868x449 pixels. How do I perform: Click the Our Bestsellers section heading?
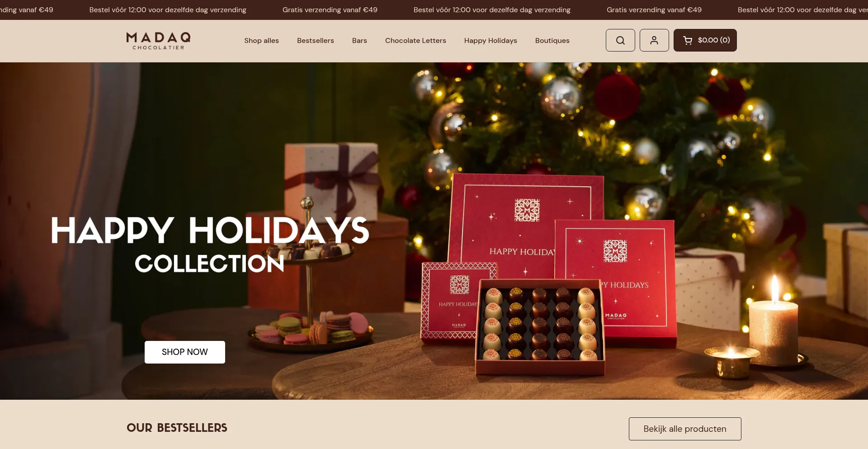[x=177, y=428]
